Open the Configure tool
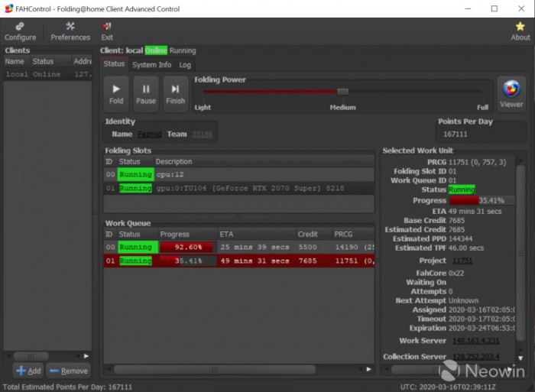535x392 pixels. pyautogui.click(x=20, y=31)
